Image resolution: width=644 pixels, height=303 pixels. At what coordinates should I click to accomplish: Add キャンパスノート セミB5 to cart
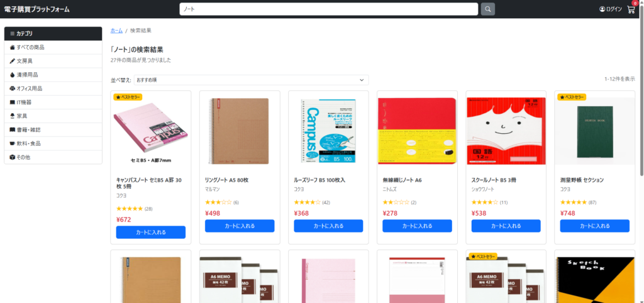(x=150, y=232)
